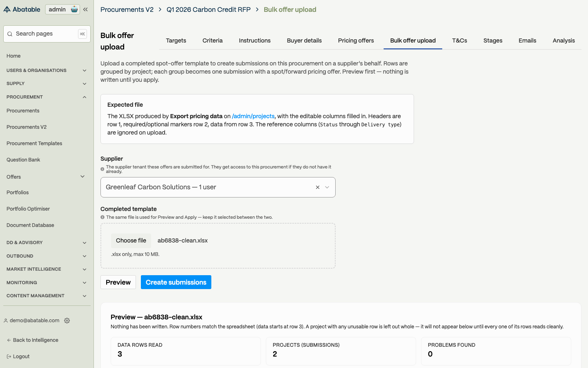Click the Abatable logo
The height and width of the screenshot is (368, 588).
pos(22,9)
